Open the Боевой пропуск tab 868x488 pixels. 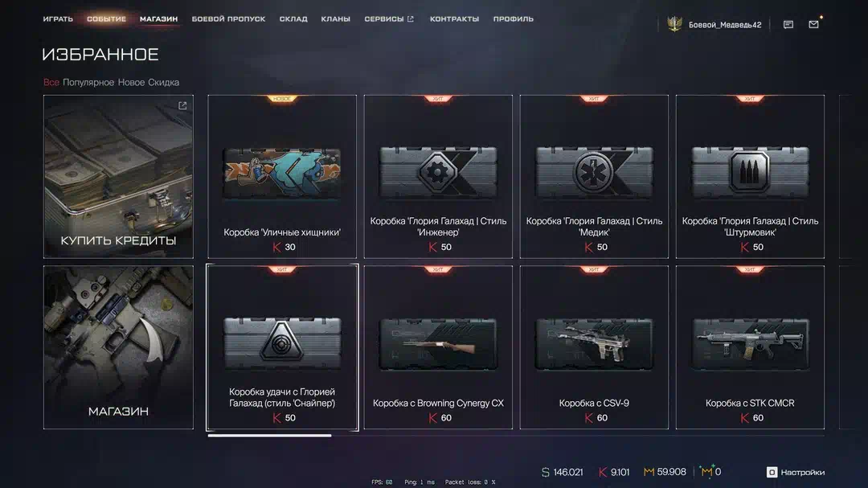click(x=228, y=18)
